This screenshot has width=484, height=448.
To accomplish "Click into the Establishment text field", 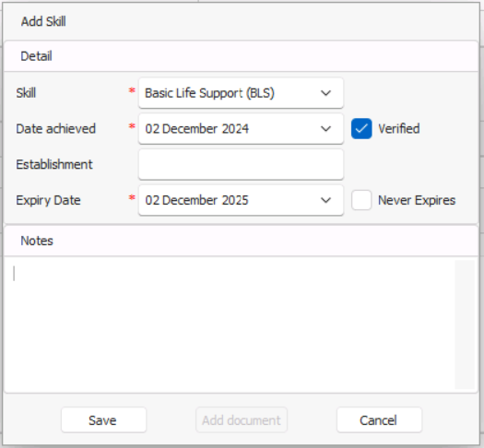I will pos(241,164).
